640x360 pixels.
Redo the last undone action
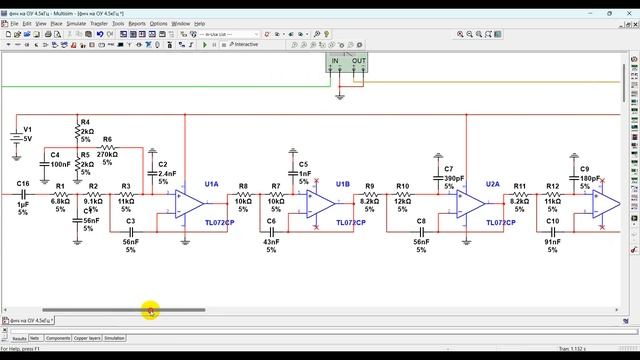coord(110,34)
